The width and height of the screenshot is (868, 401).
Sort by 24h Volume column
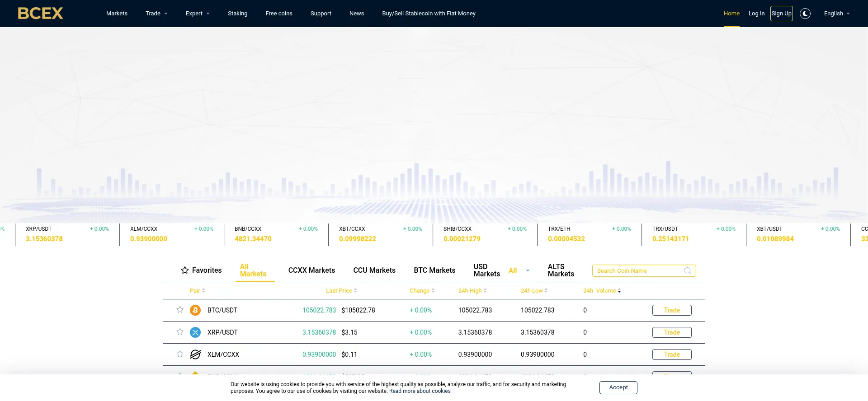(602, 290)
